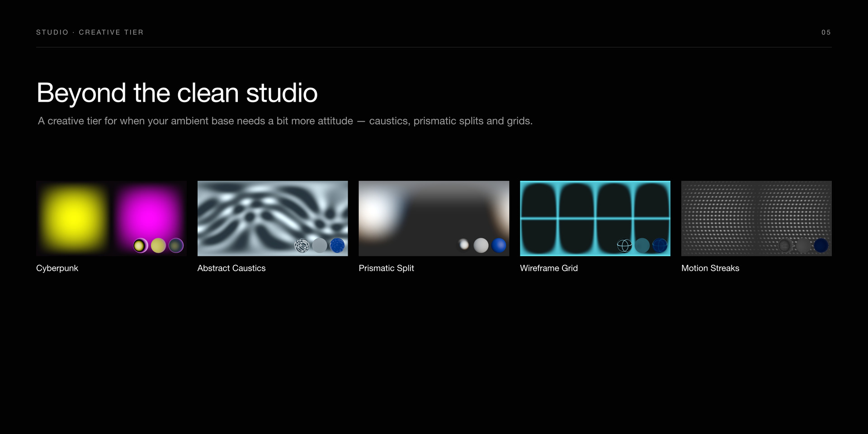Click the Motion Streaks label
Viewport: 868px width, 434px height.
pyautogui.click(x=710, y=268)
